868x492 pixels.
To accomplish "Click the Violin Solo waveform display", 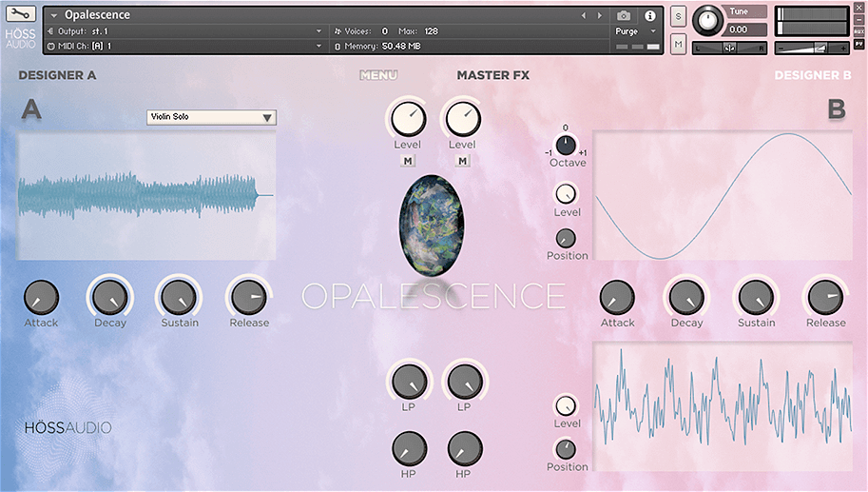I will coord(146,196).
